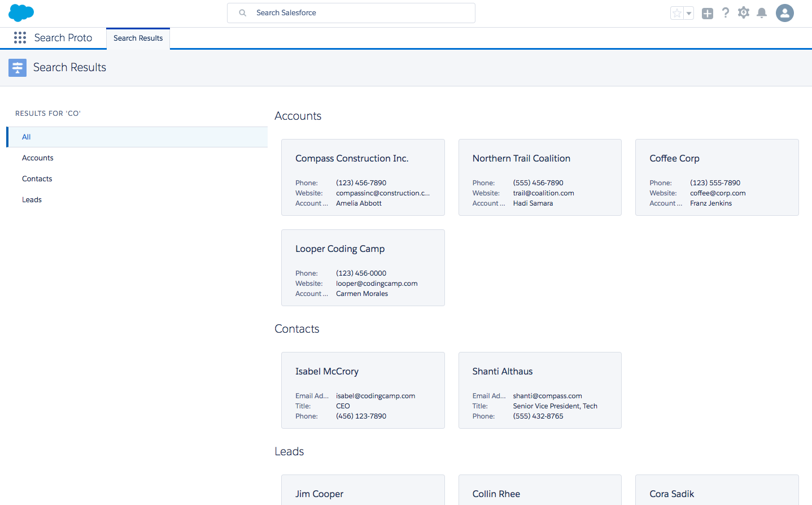Filter results by Leads
Screen dimensions: 812x505
(137, 200)
